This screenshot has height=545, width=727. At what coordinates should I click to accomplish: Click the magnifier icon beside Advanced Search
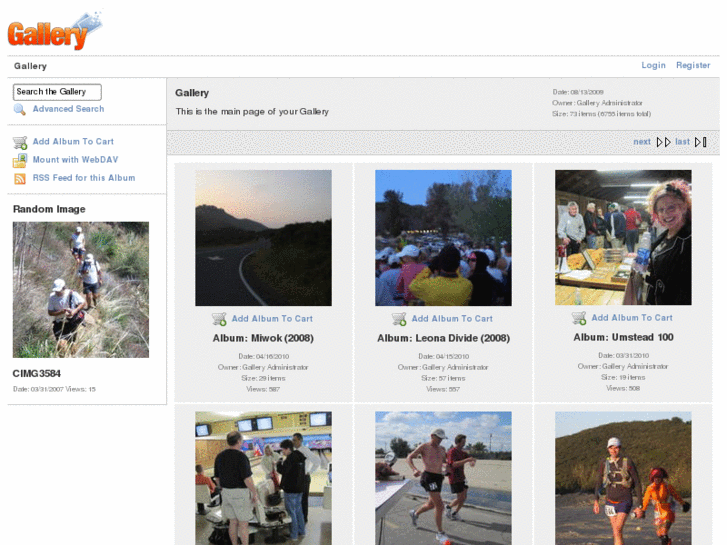pos(19,109)
